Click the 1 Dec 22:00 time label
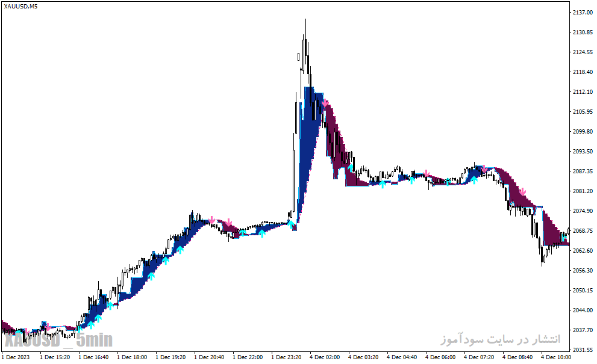The width and height of the screenshot is (597, 364). click(x=248, y=357)
